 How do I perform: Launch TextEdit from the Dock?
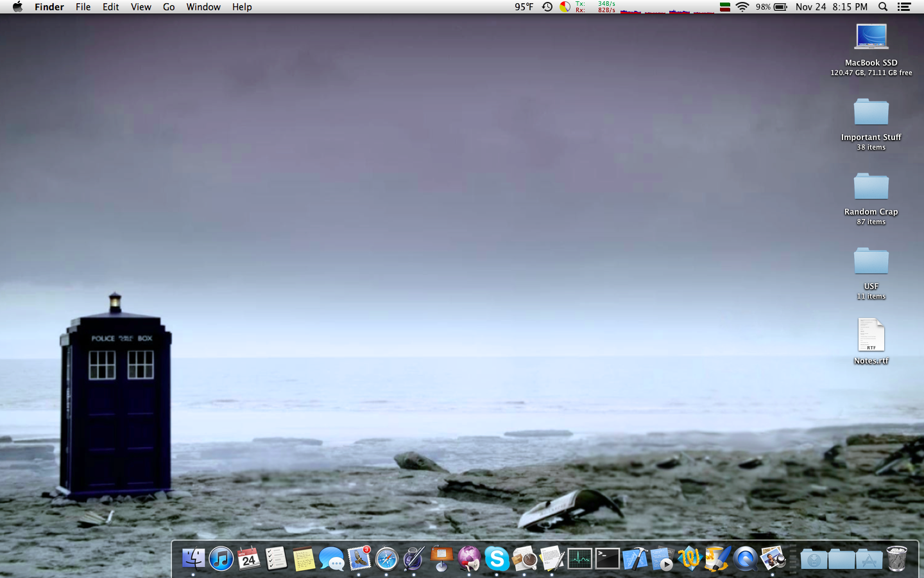coord(552,558)
